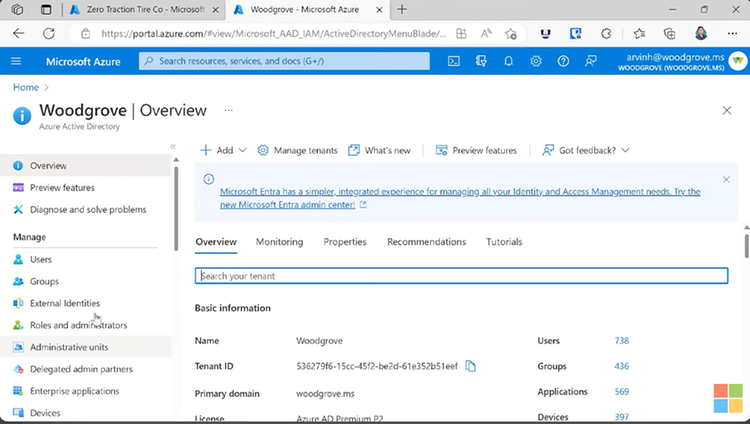Screen dimensions: 750x424
Task: View site information lock icon
Action: 85,33
